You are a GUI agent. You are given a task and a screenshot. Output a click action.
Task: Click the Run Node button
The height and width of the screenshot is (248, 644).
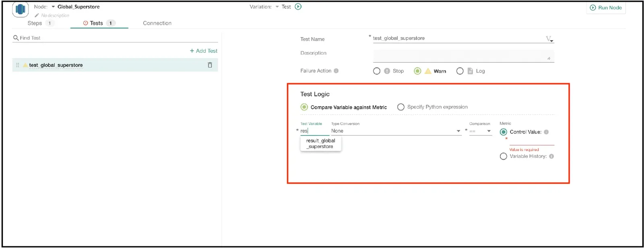click(x=606, y=8)
